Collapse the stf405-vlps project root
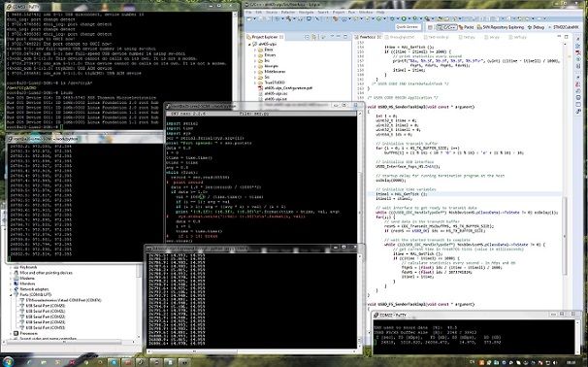This screenshot has height=367, width=588. coord(249,45)
